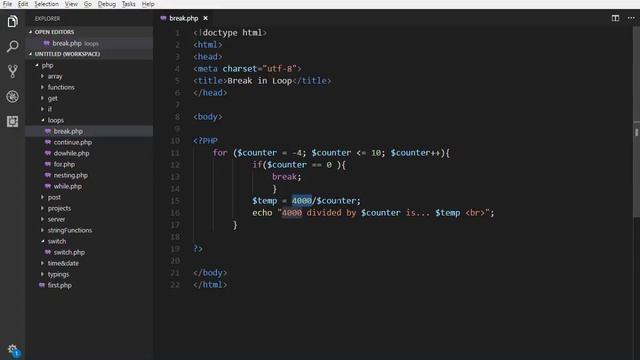
Task: Expand the projects folder
Action: click(x=42, y=208)
